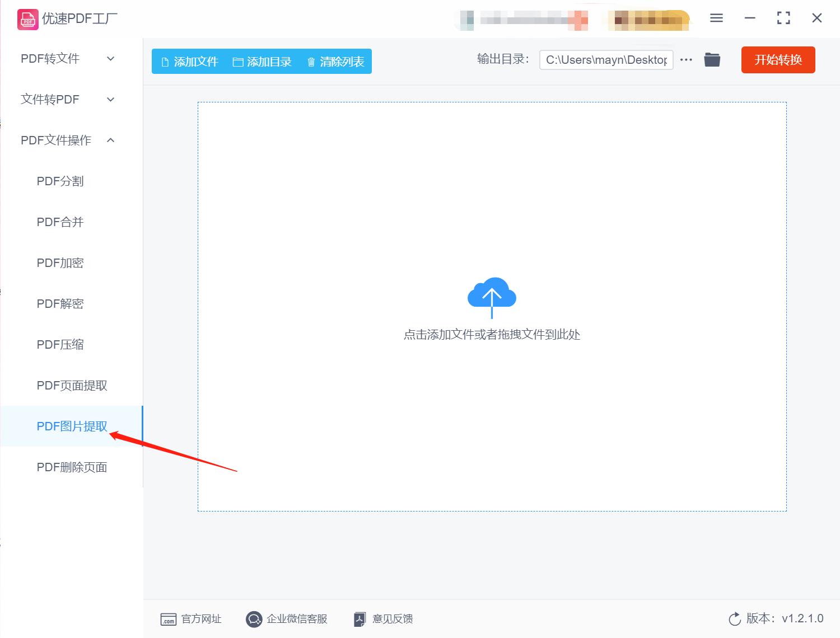Click the official website (官方网址) icon
840x638 pixels.
point(169,619)
